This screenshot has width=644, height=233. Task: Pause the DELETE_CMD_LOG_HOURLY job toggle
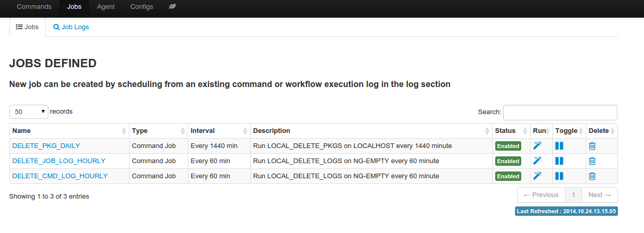[x=559, y=176]
